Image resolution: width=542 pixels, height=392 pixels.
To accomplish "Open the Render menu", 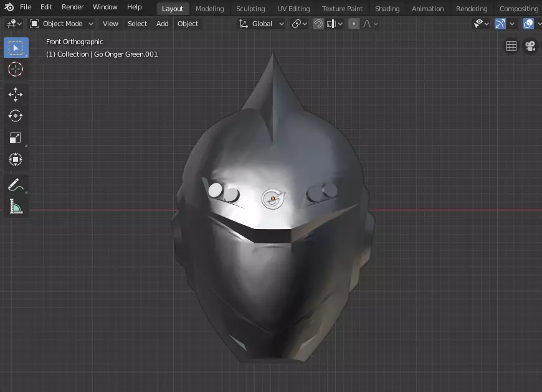I will pos(73,7).
